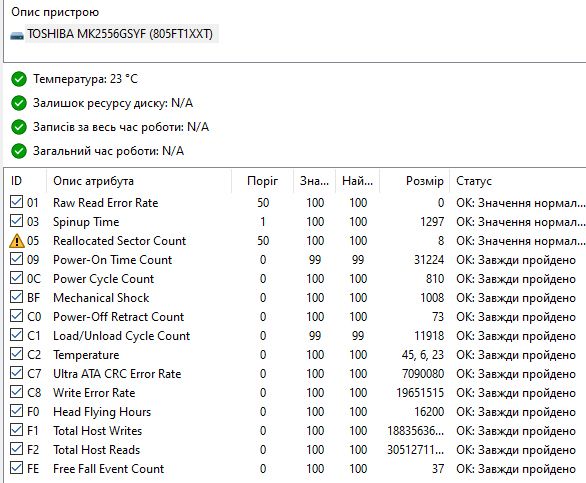Image resolution: width=586 pixels, height=483 pixels.
Task: Click the raw value 18835636...
Action: 416,431
